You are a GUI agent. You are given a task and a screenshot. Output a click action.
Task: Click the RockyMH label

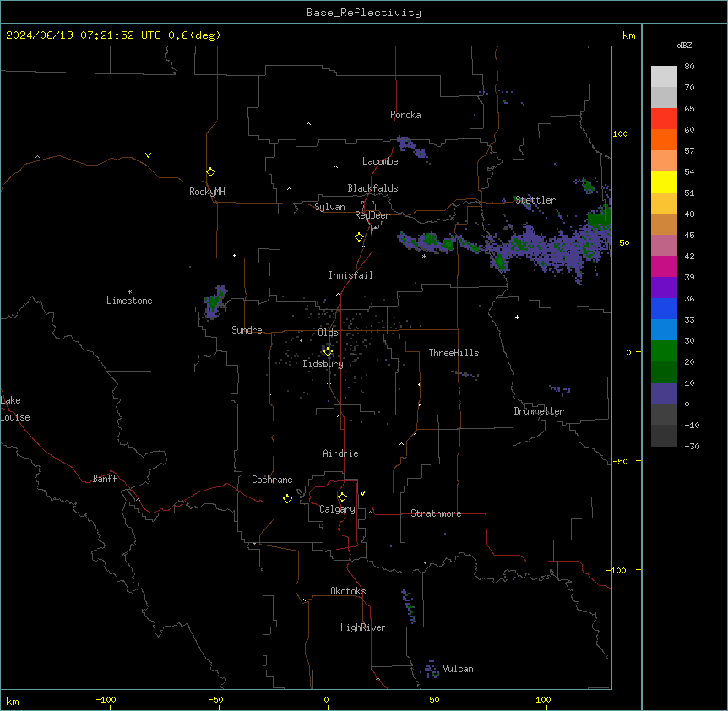pyautogui.click(x=207, y=192)
